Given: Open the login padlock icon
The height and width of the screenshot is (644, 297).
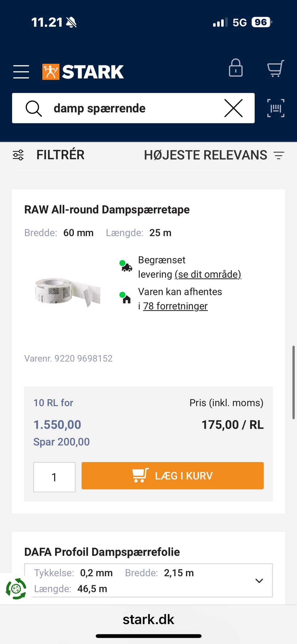Looking at the screenshot, I should pyautogui.click(x=235, y=68).
